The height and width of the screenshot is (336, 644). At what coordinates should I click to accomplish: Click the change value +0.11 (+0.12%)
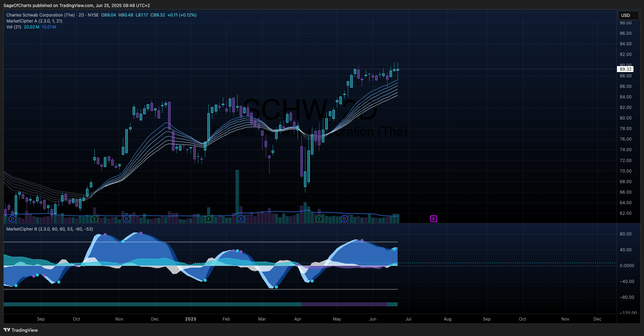point(182,15)
